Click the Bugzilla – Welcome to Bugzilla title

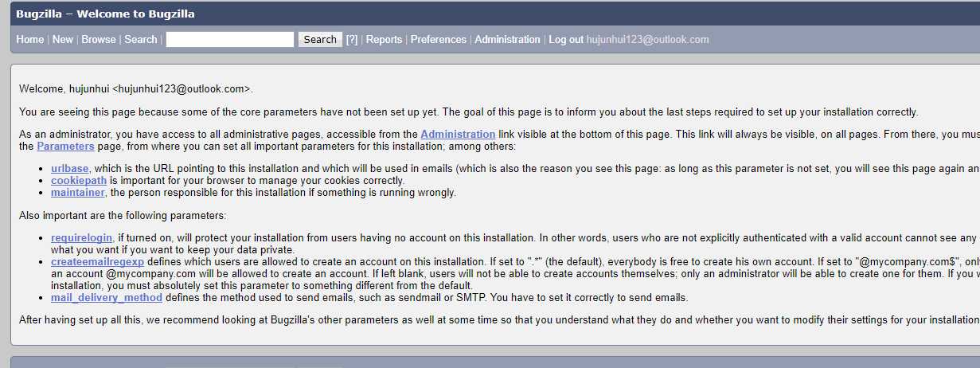pyautogui.click(x=105, y=14)
